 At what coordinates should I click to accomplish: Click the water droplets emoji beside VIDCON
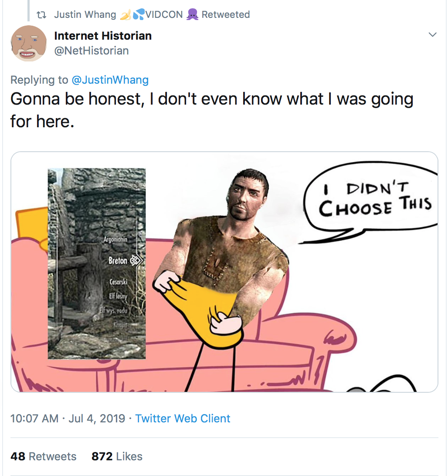(x=139, y=14)
